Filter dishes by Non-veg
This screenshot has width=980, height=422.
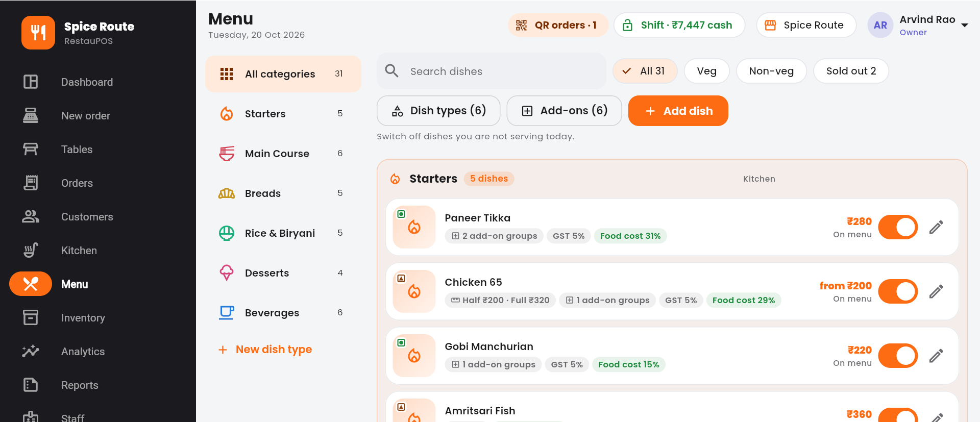[x=771, y=71]
